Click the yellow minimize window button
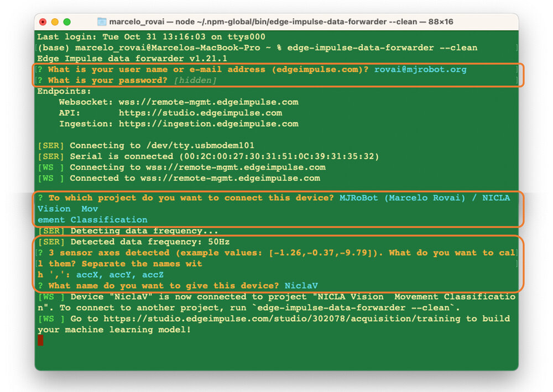Screen dimensions: 553x392 [x=55, y=22]
